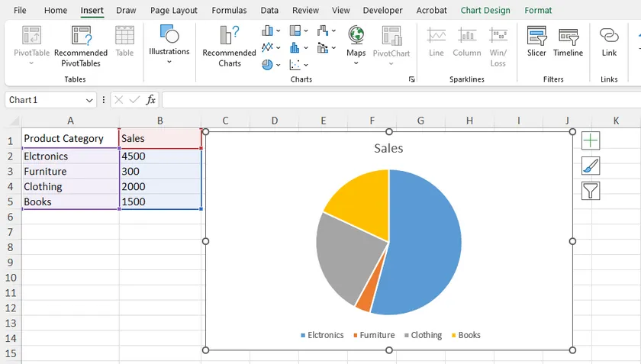Image resolution: width=641 pixels, height=364 pixels.
Task: Click the formula bar Enter checkmark
Action: [134, 100]
